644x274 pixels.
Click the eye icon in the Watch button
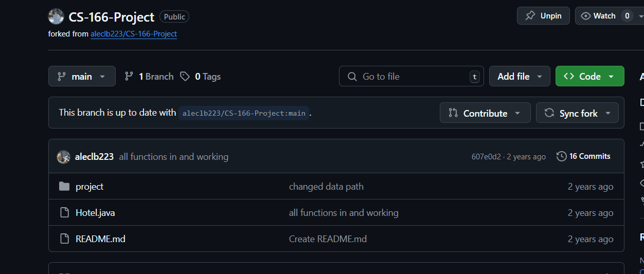point(585,16)
